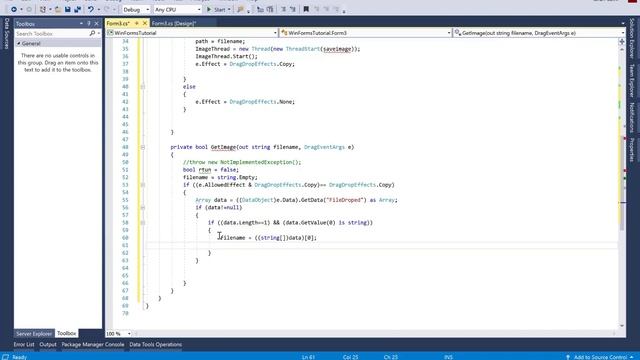640x360 pixels.
Task: Collapse the else block on line 40
Action: click(x=142, y=87)
